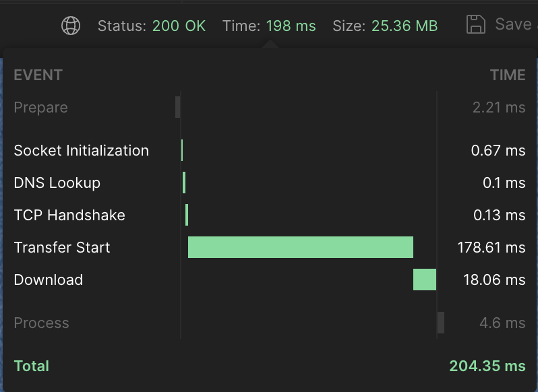Click the Process gray bar

[x=441, y=323]
